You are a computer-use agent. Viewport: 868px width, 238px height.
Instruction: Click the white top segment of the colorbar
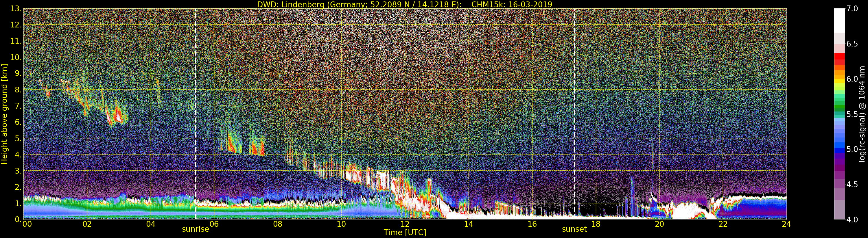pyautogui.click(x=839, y=20)
